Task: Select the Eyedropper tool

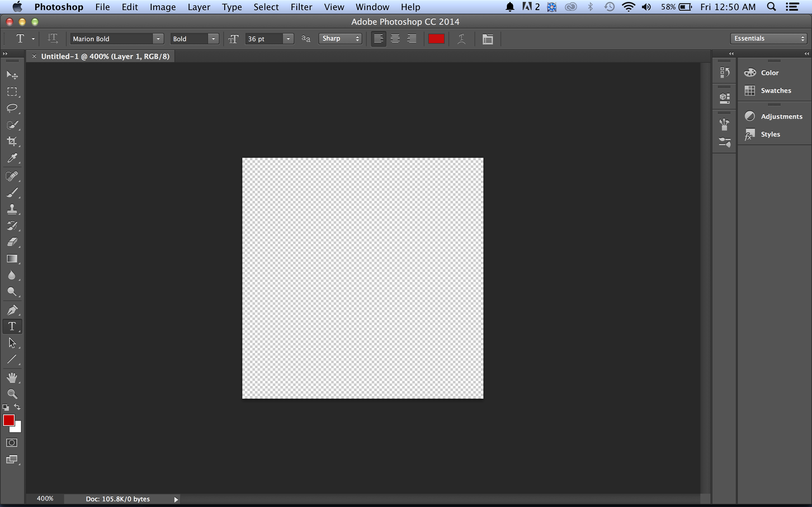Action: (x=12, y=158)
